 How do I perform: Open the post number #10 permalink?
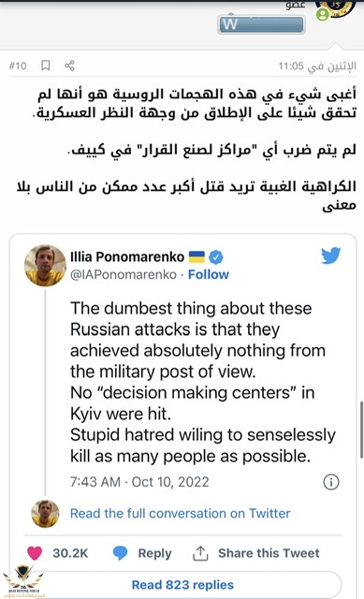(x=18, y=66)
